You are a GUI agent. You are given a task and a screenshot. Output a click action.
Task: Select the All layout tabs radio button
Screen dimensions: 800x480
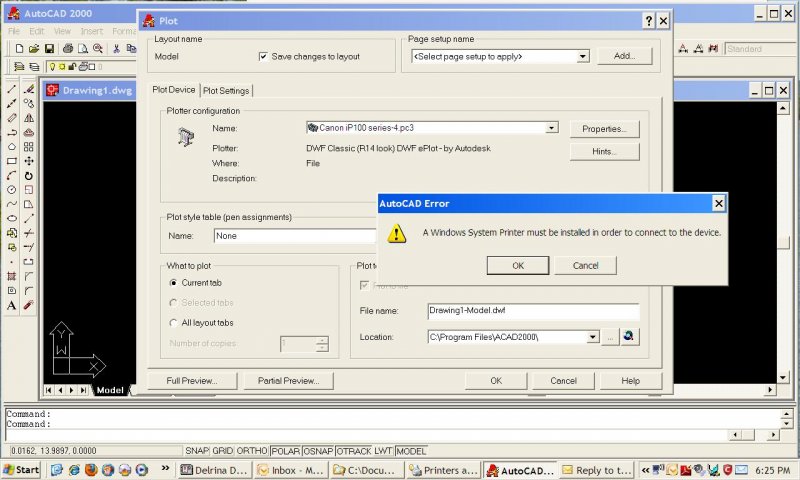(173, 323)
